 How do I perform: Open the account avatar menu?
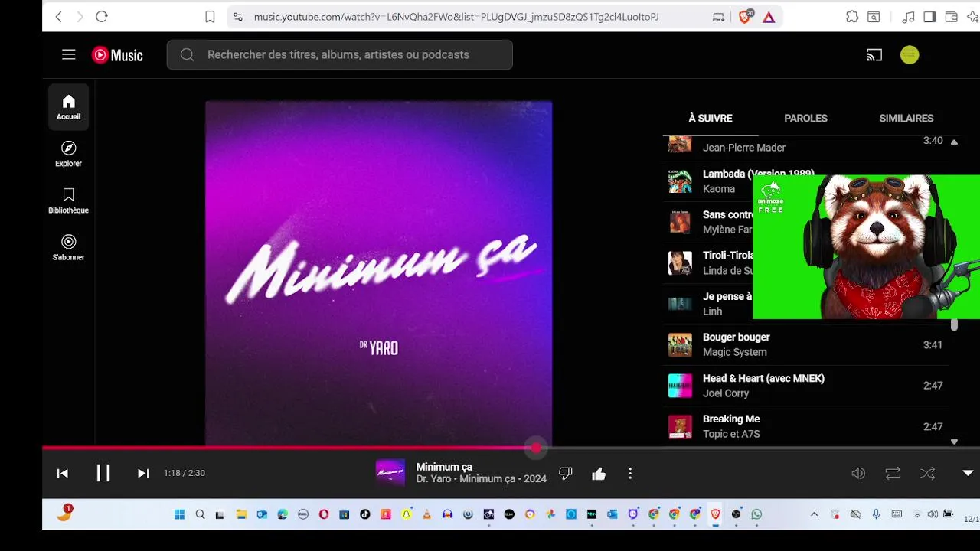[910, 55]
